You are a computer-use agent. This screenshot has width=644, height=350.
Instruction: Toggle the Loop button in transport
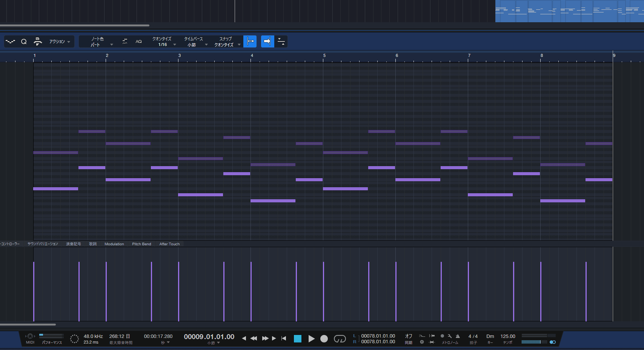pyautogui.click(x=340, y=339)
